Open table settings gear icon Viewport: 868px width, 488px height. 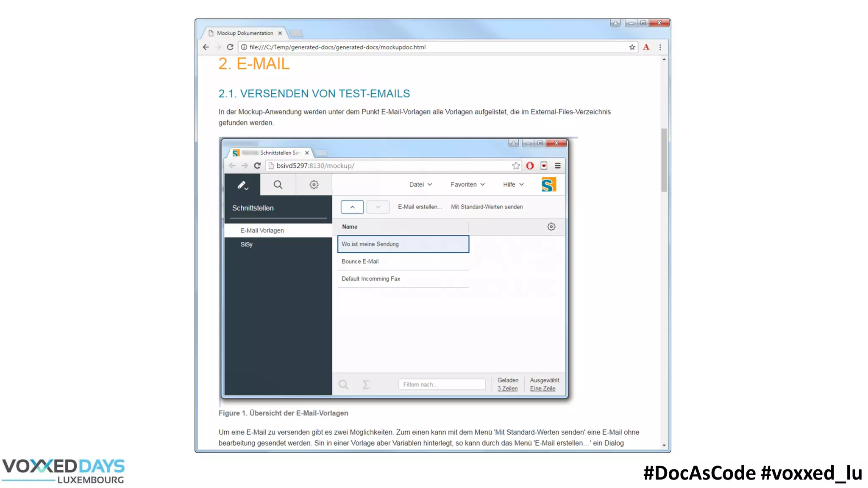[x=551, y=227]
